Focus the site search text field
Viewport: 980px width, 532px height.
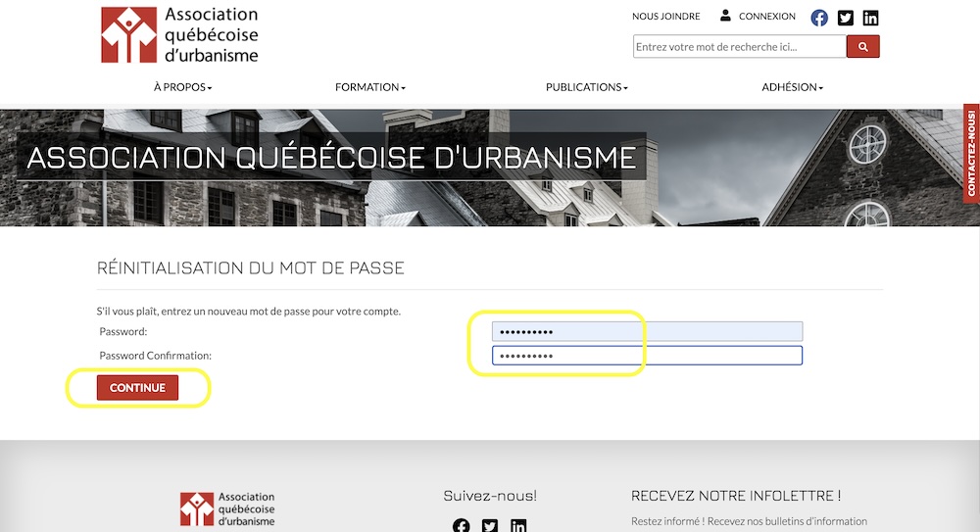[739, 46]
